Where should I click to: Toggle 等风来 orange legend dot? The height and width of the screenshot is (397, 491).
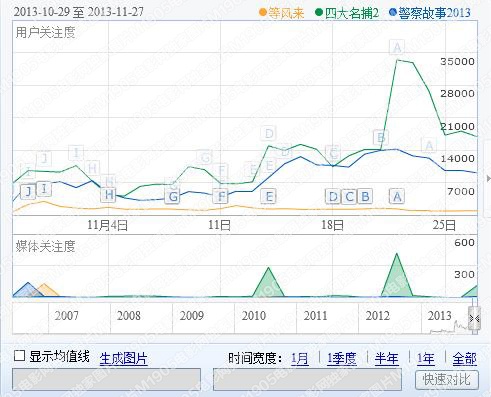click(263, 13)
